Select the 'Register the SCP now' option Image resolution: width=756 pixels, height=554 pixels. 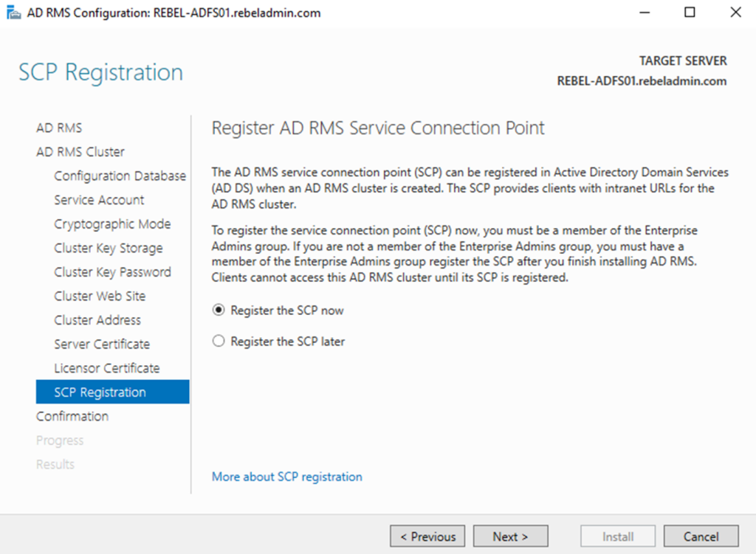[218, 310]
